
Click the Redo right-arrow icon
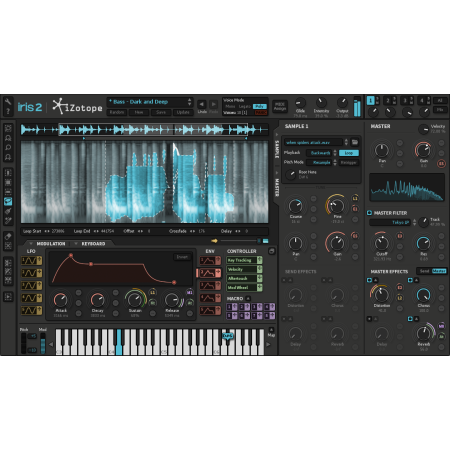[213, 104]
